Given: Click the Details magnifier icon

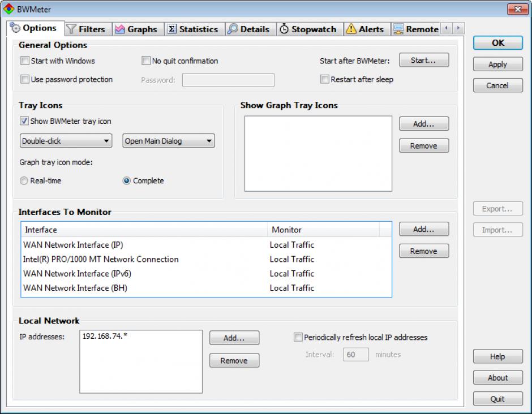Looking at the screenshot, I should coord(233,29).
